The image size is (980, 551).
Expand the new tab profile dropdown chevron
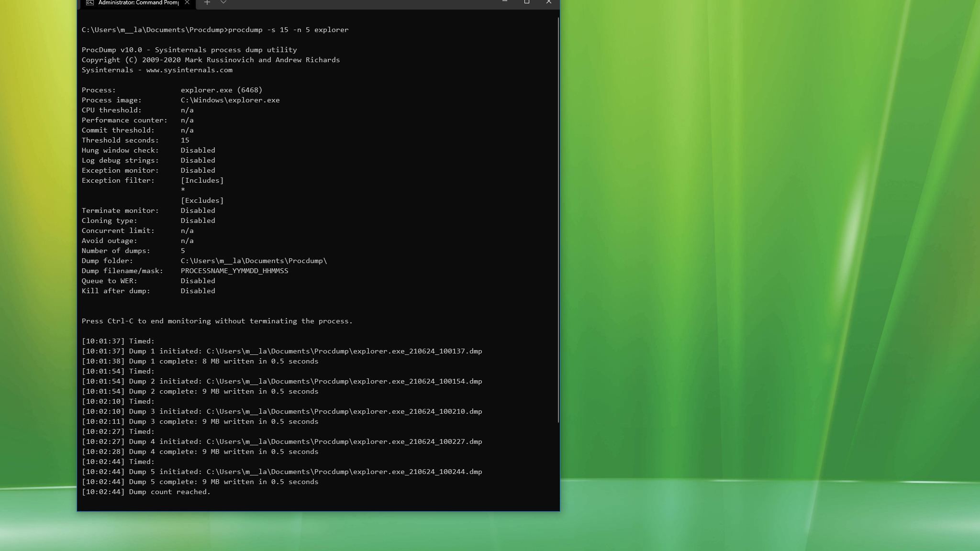223,3
